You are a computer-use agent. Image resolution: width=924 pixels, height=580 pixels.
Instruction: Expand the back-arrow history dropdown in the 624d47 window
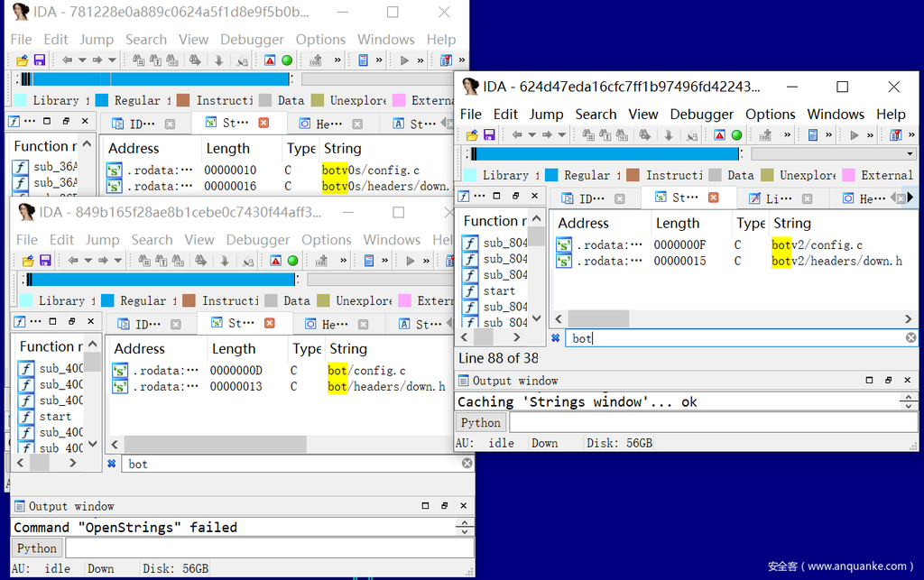coord(531,135)
